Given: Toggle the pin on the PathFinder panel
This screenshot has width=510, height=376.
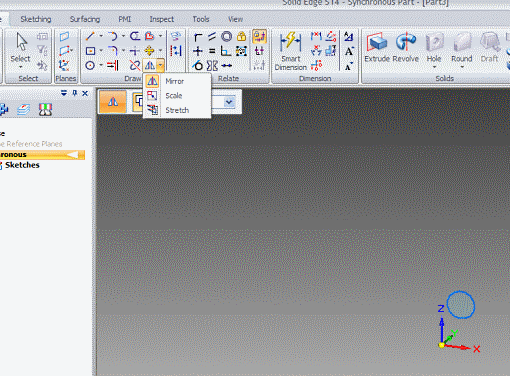Looking at the screenshot, I should [x=75, y=93].
